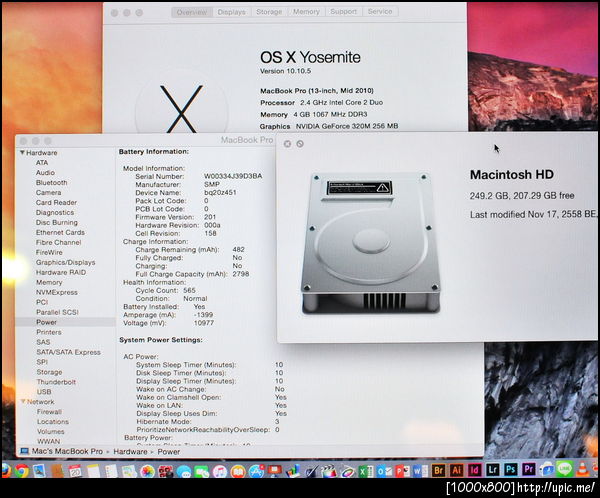The height and width of the screenshot is (498, 600).
Task: Click the second round button in preview window
Action: pos(300,144)
